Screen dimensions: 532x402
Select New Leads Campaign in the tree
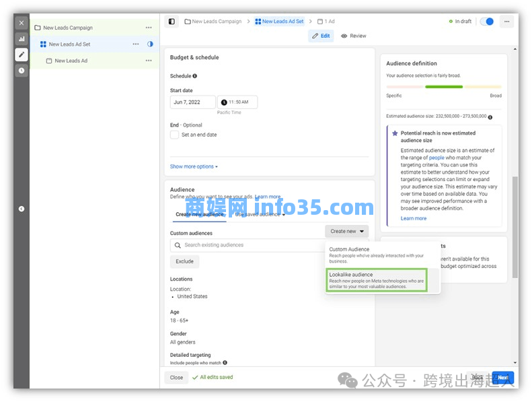pyautogui.click(x=68, y=28)
